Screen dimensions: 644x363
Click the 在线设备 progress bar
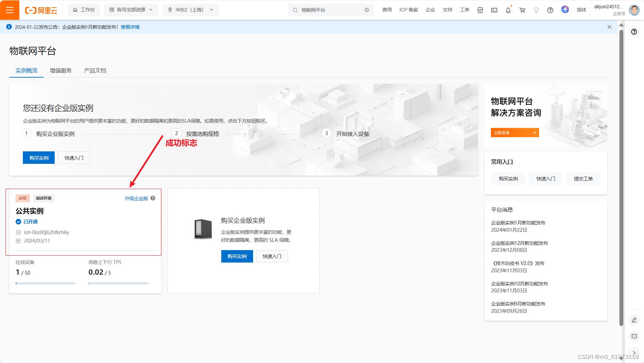(x=45, y=283)
